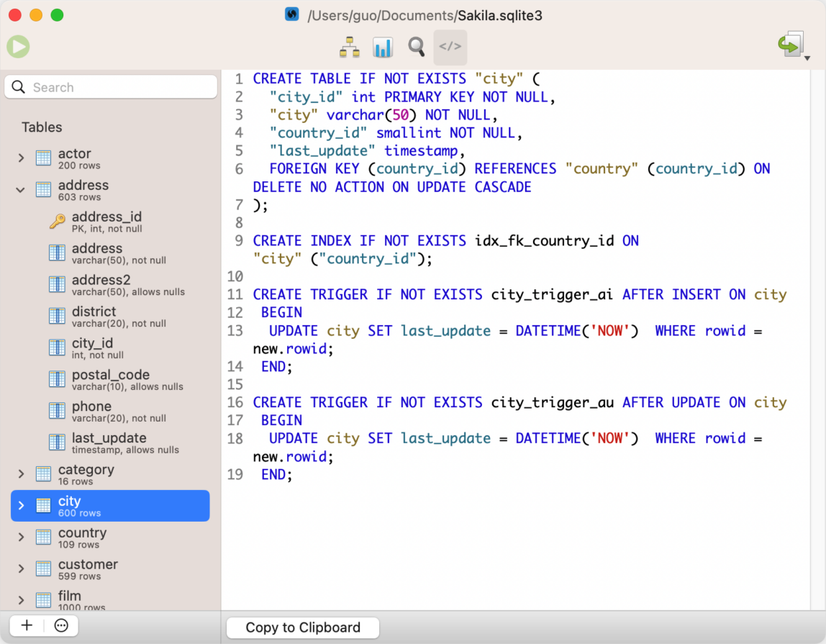The image size is (826, 644).
Task: Click the Copy to Clipboard button
Action: click(x=303, y=627)
